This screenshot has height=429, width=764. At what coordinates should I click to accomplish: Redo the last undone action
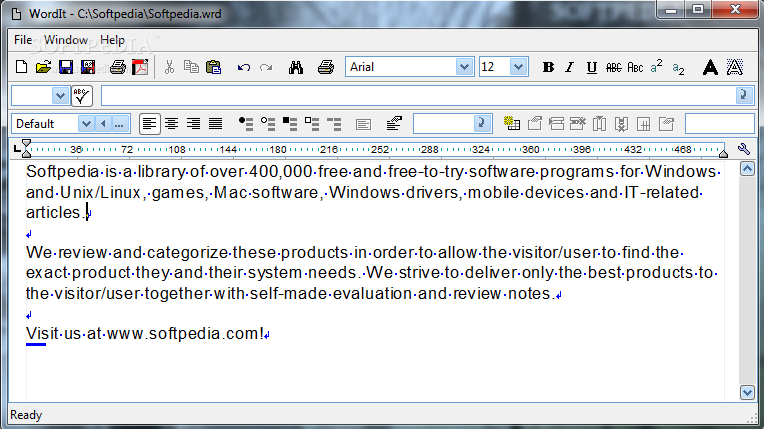(x=266, y=67)
